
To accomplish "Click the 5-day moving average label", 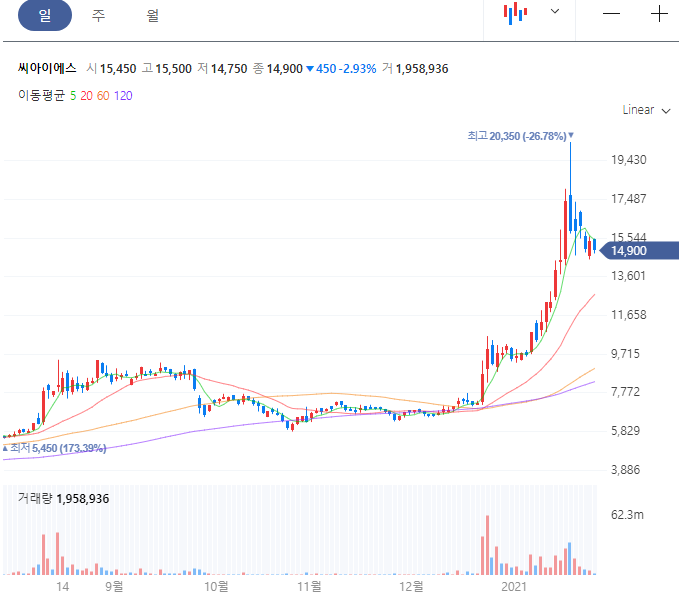I will pos(73,96).
